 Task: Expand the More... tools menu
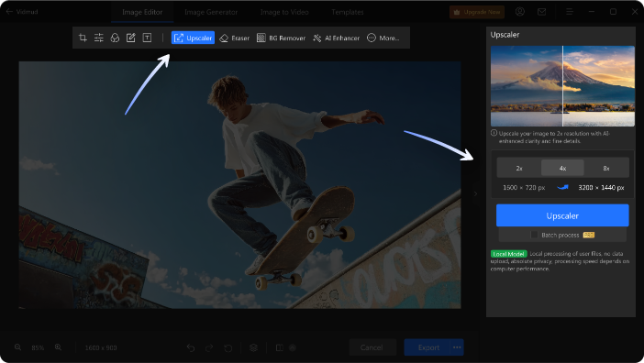pos(383,38)
